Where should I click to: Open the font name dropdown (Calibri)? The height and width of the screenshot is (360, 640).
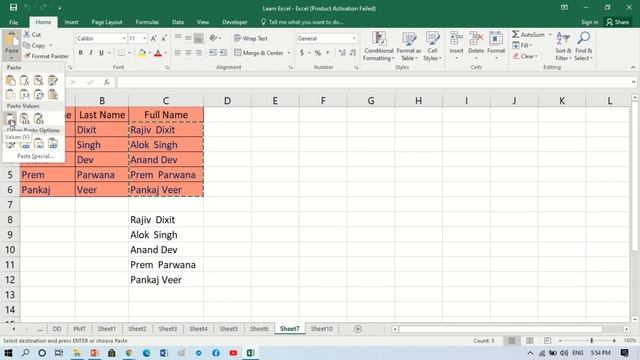(124, 38)
